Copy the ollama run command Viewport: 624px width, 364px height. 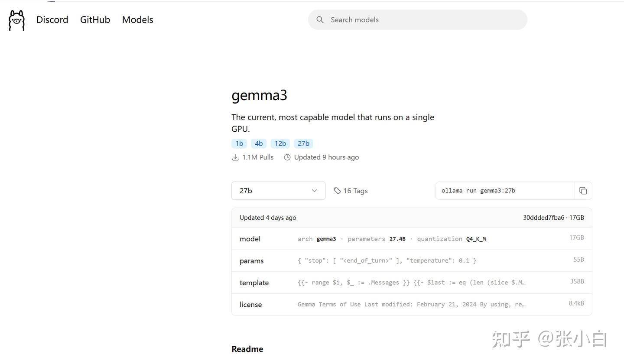coord(583,191)
